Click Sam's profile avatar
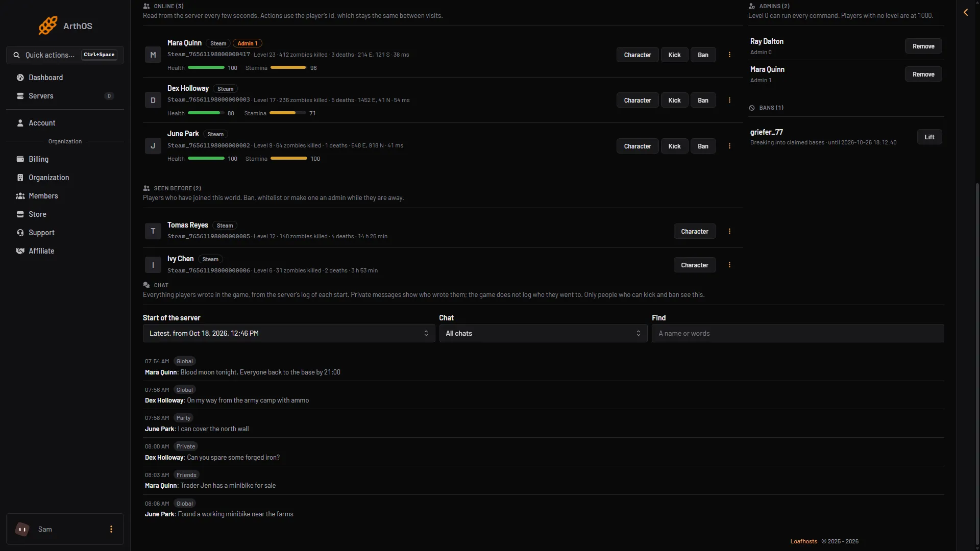 (22, 529)
